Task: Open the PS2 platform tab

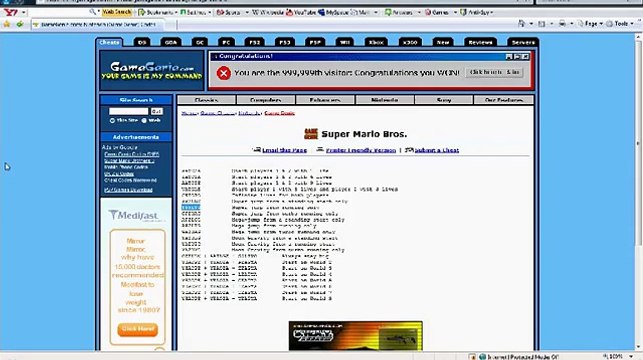Action: tap(254, 42)
